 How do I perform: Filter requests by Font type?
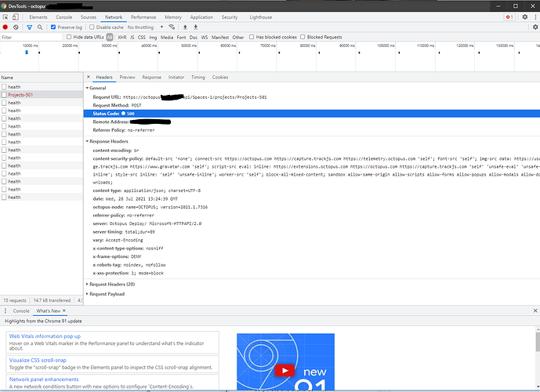[181, 37]
